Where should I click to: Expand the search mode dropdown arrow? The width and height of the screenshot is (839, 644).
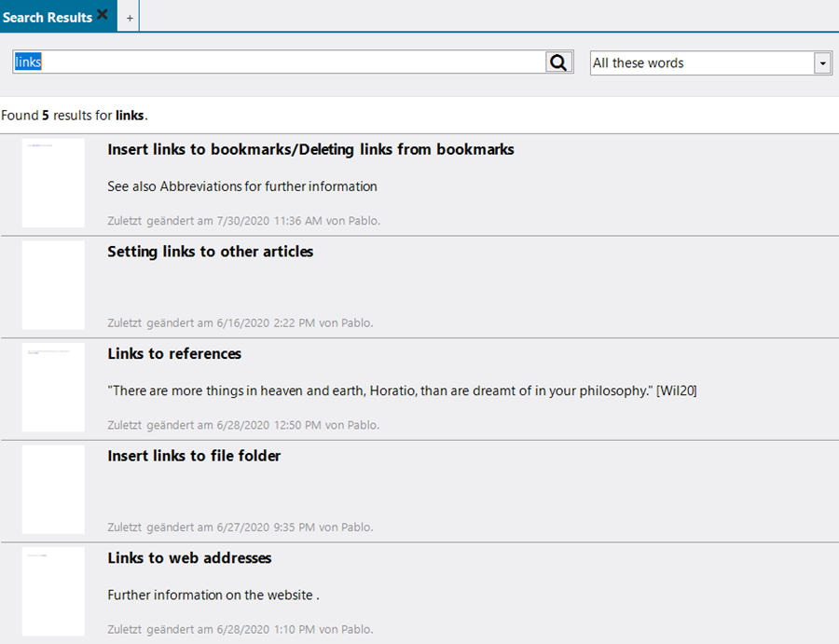822,63
